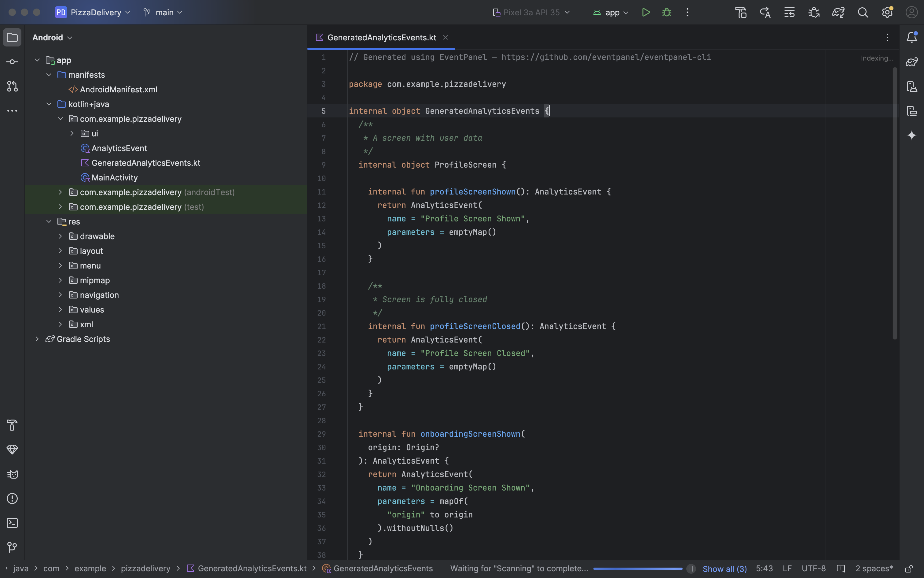
Task: Open PizzaDelivery project dropdown
Action: pos(93,13)
